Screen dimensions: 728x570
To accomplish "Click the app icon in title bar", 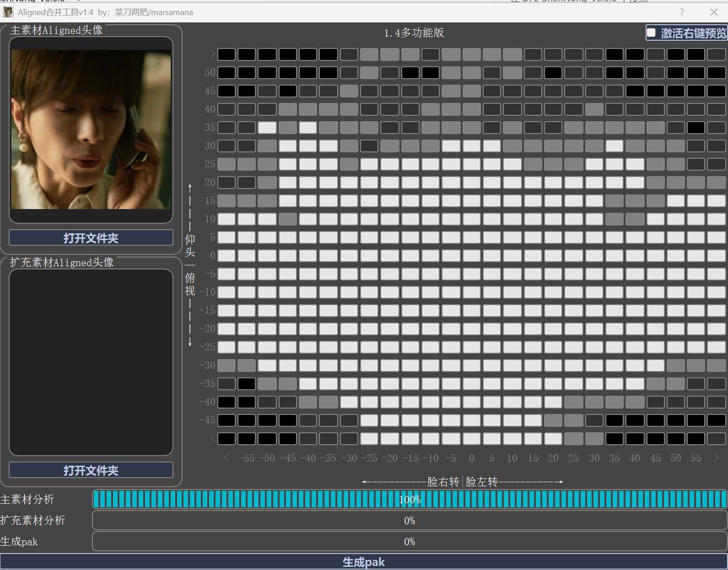I will (8, 12).
